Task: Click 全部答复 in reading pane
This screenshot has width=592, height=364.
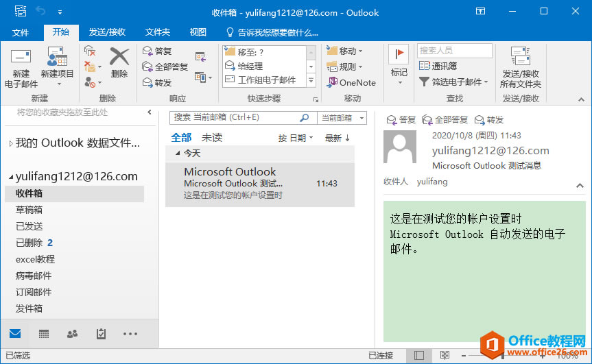Action: tap(445, 120)
